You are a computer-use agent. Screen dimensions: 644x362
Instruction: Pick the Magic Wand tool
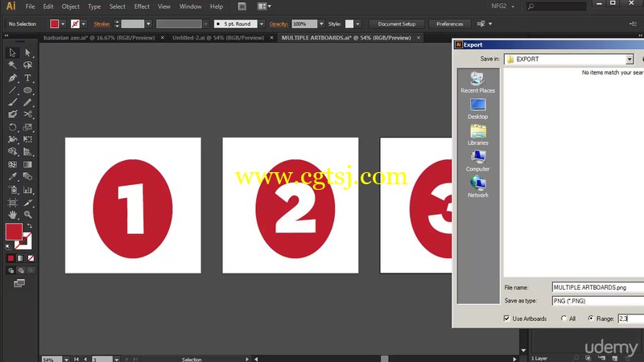click(12, 65)
